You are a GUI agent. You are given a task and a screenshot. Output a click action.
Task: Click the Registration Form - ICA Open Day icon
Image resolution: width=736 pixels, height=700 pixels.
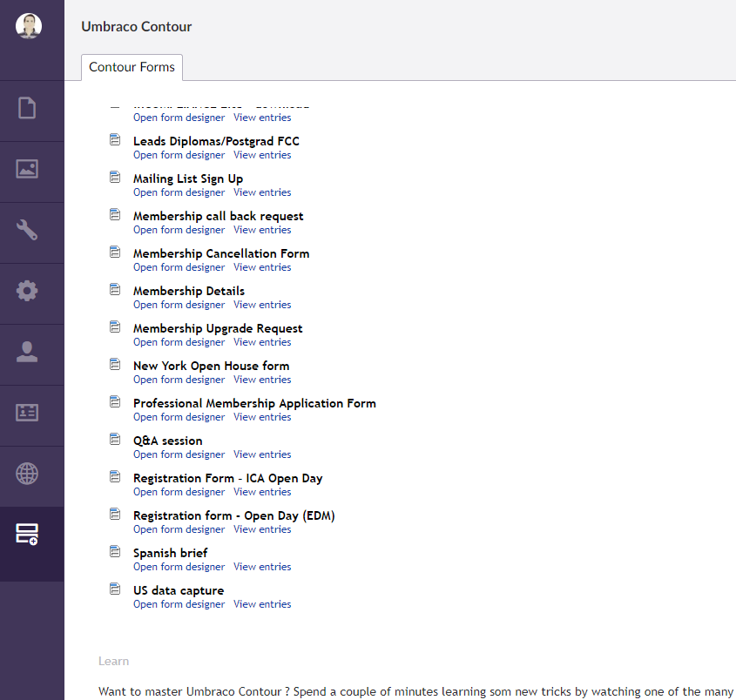(115, 476)
